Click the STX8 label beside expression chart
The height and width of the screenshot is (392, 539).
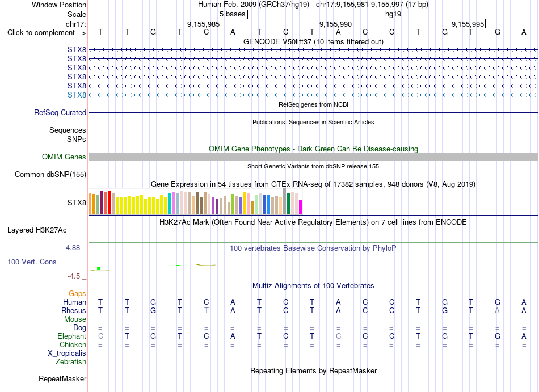coord(77,203)
